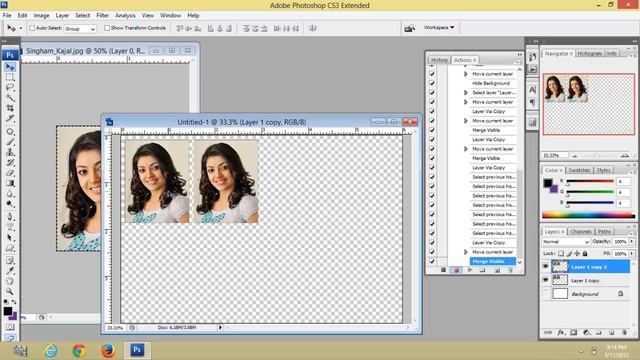The width and height of the screenshot is (640, 360).
Task: Select the Crop tool
Action: (10, 108)
